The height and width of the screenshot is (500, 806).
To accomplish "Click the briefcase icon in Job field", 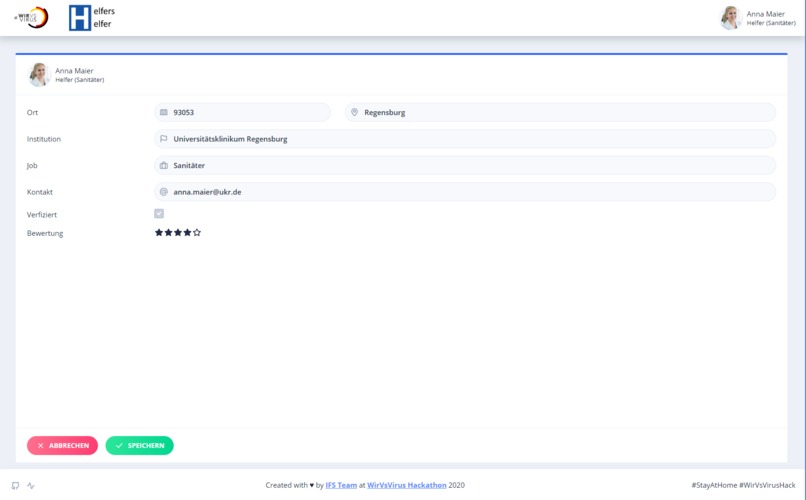I will 163,165.
